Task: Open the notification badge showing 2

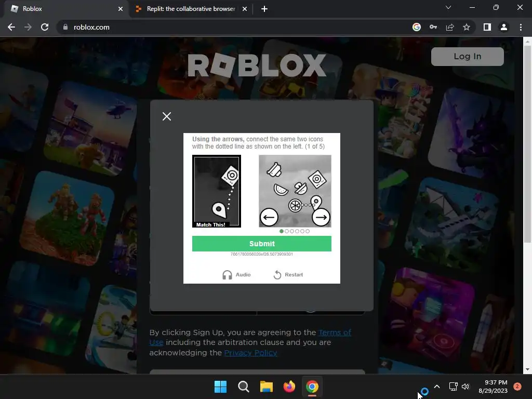Action: pyautogui.click(x=517, y=387)
